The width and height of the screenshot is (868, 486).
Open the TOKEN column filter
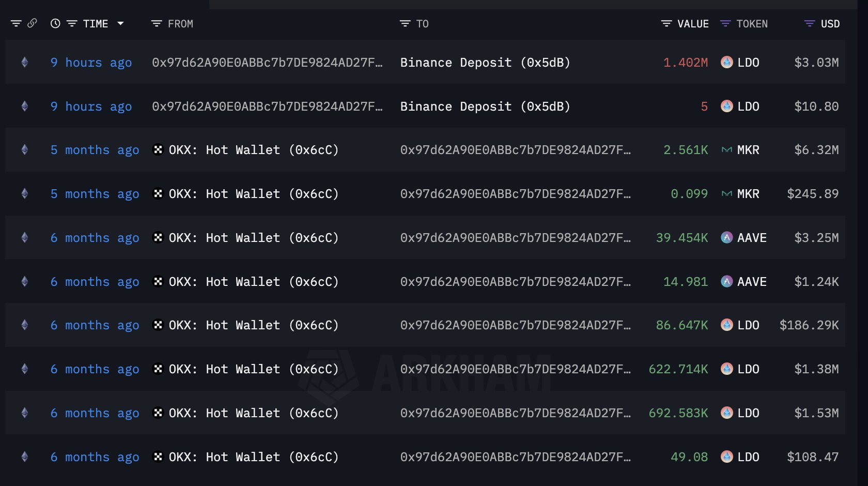click(725, 23)
